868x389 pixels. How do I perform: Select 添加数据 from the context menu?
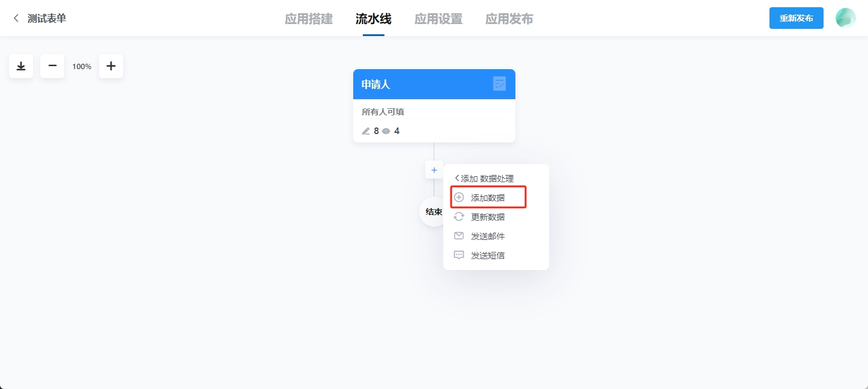coord(488,197)
